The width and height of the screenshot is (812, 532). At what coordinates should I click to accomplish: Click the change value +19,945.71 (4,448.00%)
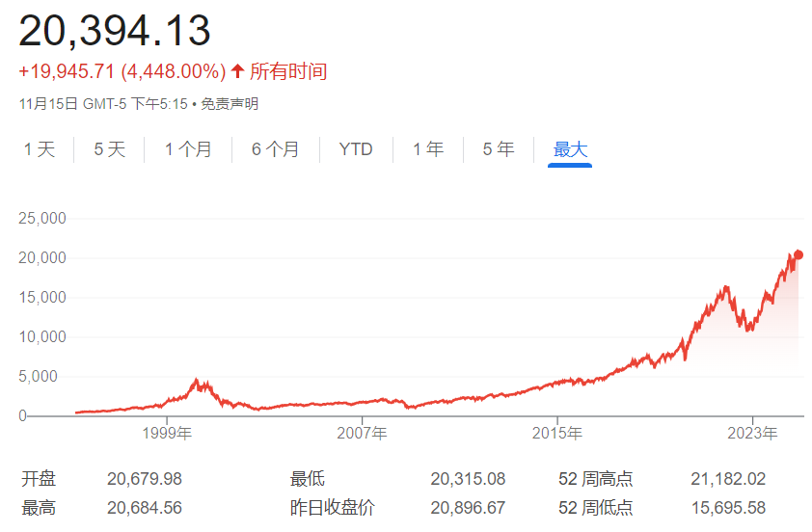pyautogui.click(x=122, y=71)
